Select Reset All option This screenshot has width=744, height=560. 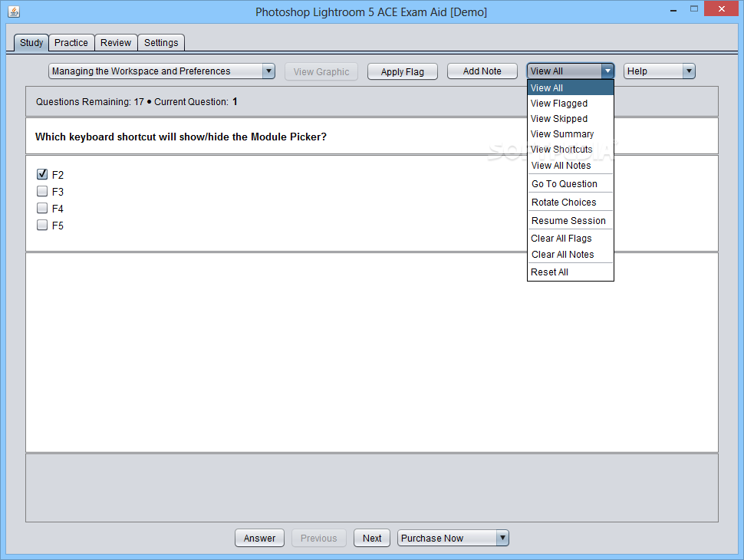pyautogui.click(x=571, y=272)
